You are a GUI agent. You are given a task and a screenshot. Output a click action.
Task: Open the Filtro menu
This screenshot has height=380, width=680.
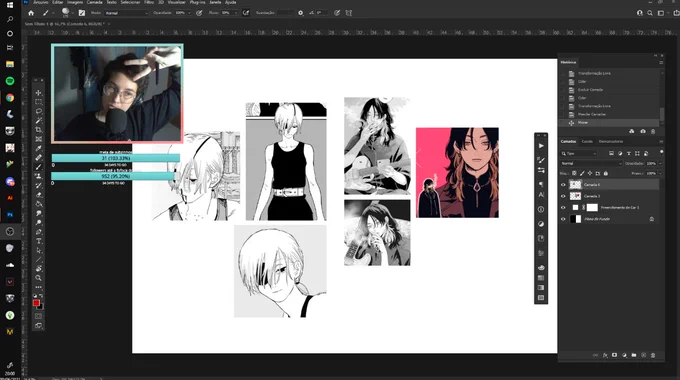(149, 2)
